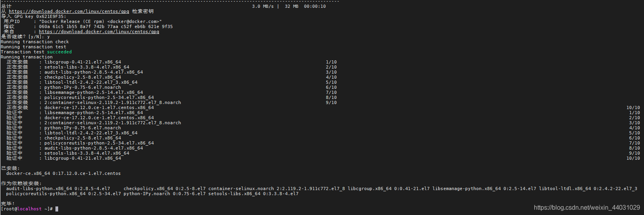Screen dimensions: 644x215
Task: Click dependency libcgroup.x86_64 0:0.41-21.el7
Action: coord(389,189)
